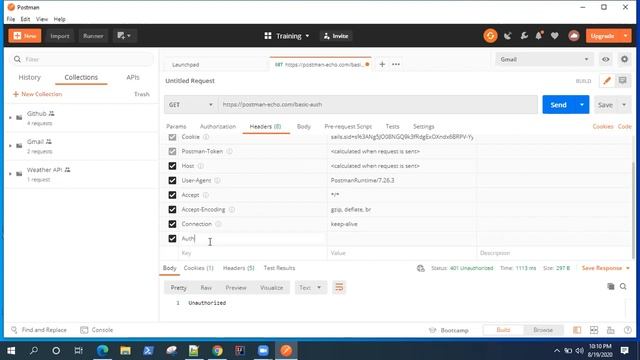The image size is (640, 360).
Task: Uncheck the Accept-Encoding header checkbox
Action: click(x=172, y=209)
